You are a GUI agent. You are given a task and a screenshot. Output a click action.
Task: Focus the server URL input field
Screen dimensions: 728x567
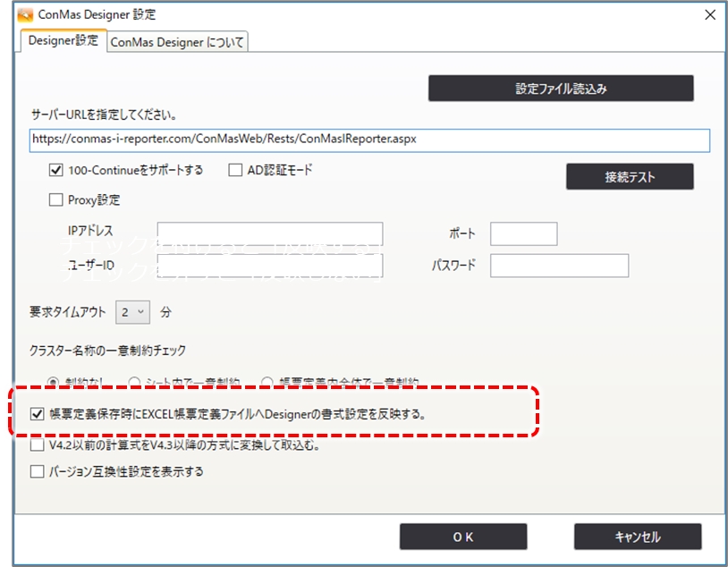369,140
